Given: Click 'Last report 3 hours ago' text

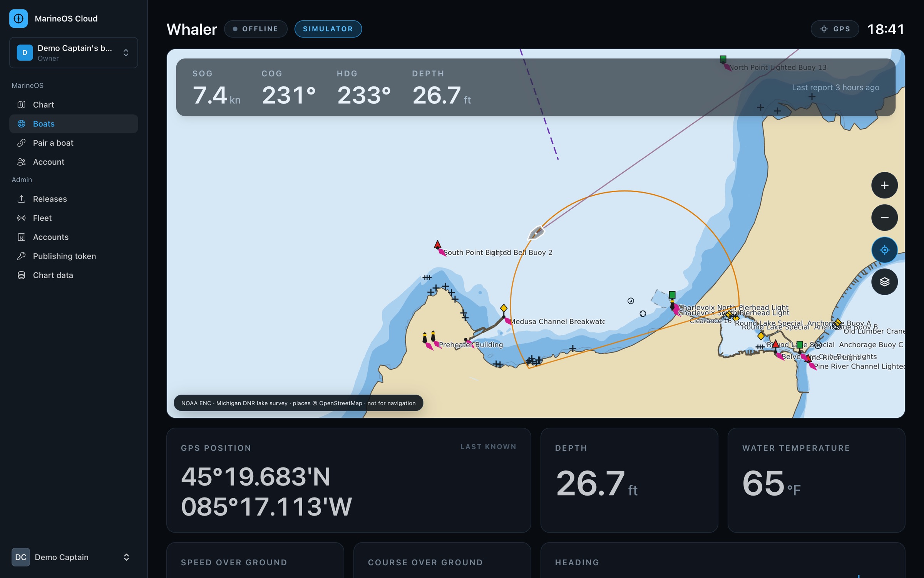Looking at the screenshot, I should (835, 87).
